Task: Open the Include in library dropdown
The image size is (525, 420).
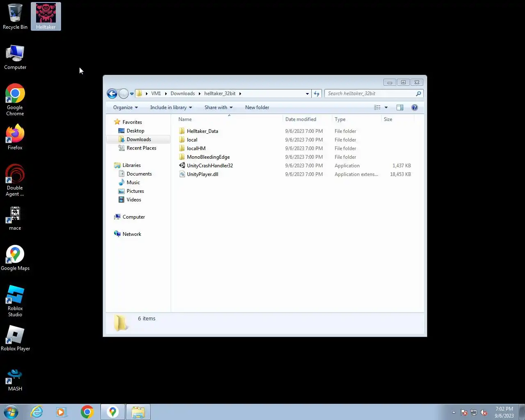Action: click(x=171, y=107)
